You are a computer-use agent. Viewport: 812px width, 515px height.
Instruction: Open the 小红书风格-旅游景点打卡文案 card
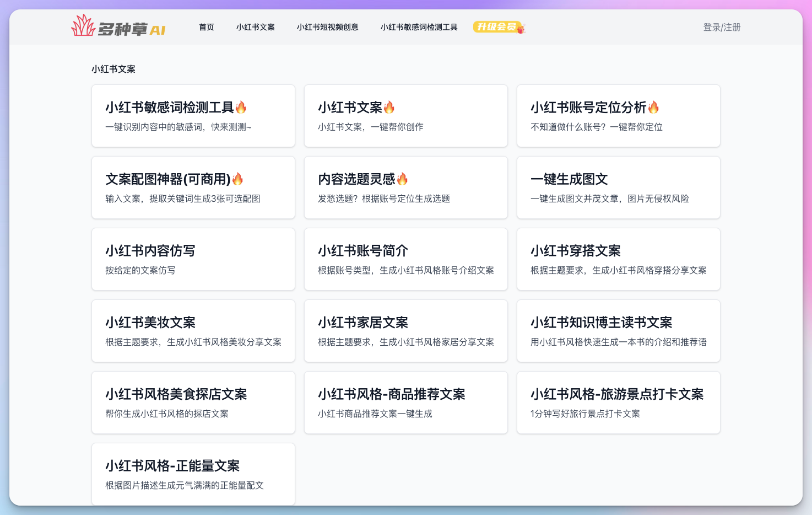tap(619, 403)
